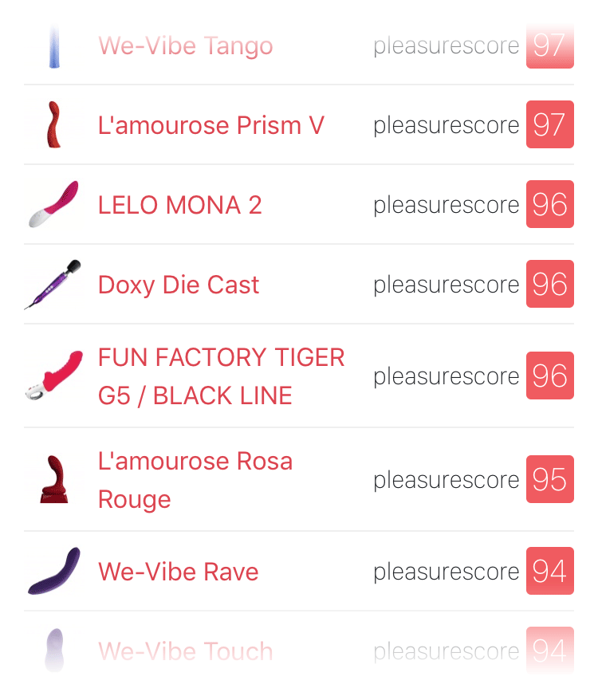
Task: Open the We-Vibe Touch link
Action: pos(185,651)
